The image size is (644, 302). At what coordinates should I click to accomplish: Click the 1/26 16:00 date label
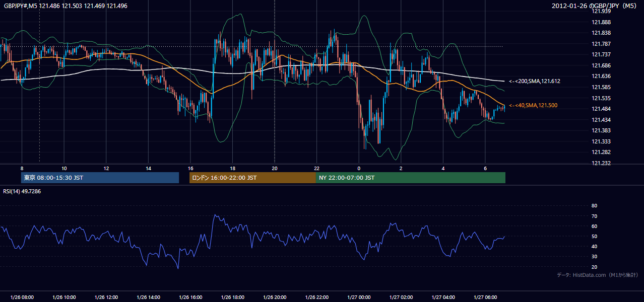pos(190,297)
